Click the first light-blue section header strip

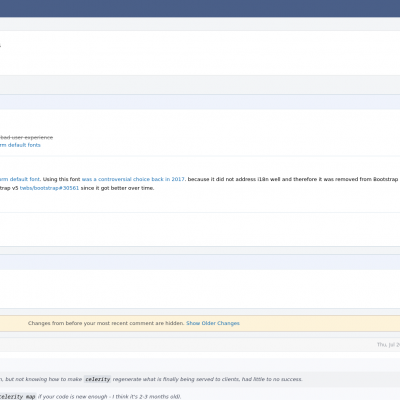tap(200, 102)
